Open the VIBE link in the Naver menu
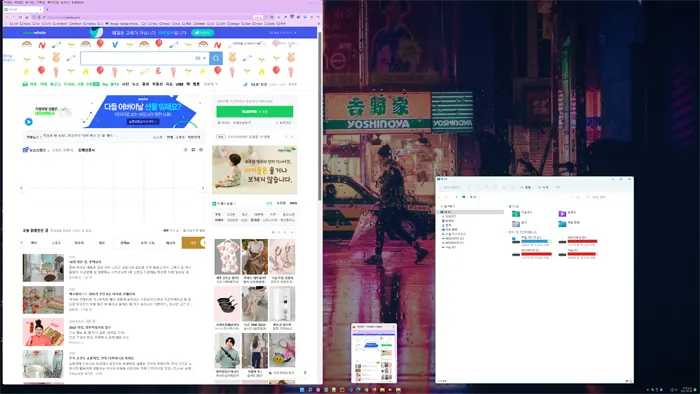 coord(179,84)
